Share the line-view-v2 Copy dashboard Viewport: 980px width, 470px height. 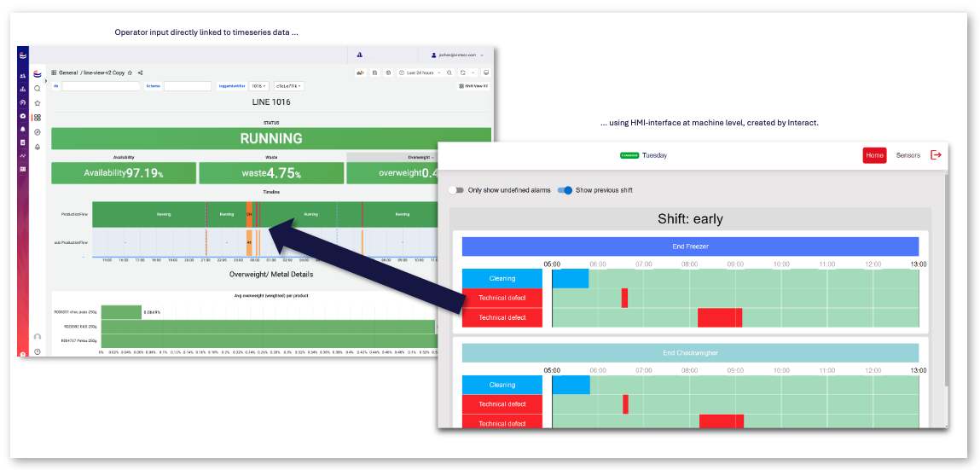tap(141, 73)
